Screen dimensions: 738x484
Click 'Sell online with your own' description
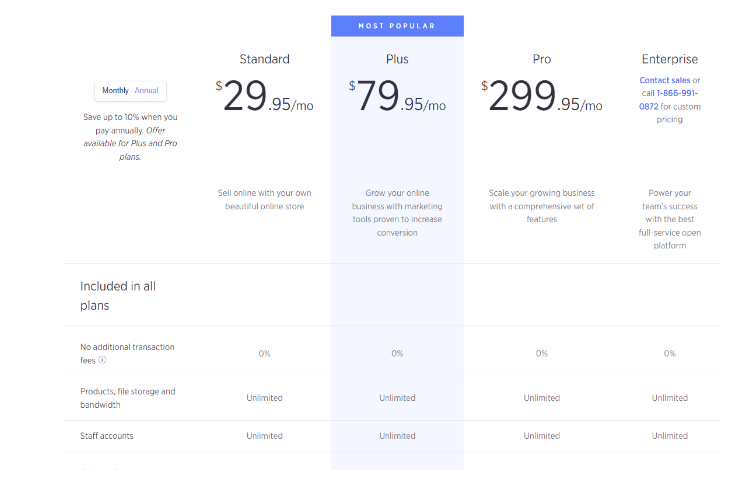265,200
